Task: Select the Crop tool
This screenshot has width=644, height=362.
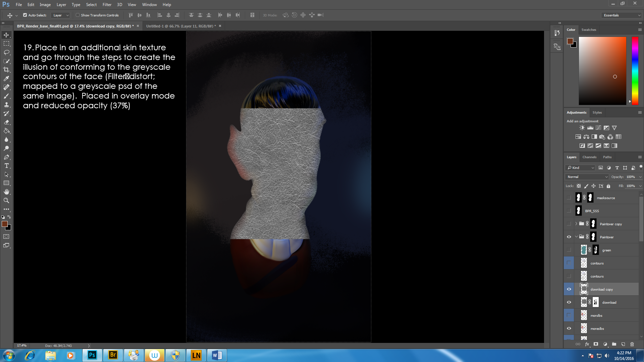Action: [x=6, y=70]
